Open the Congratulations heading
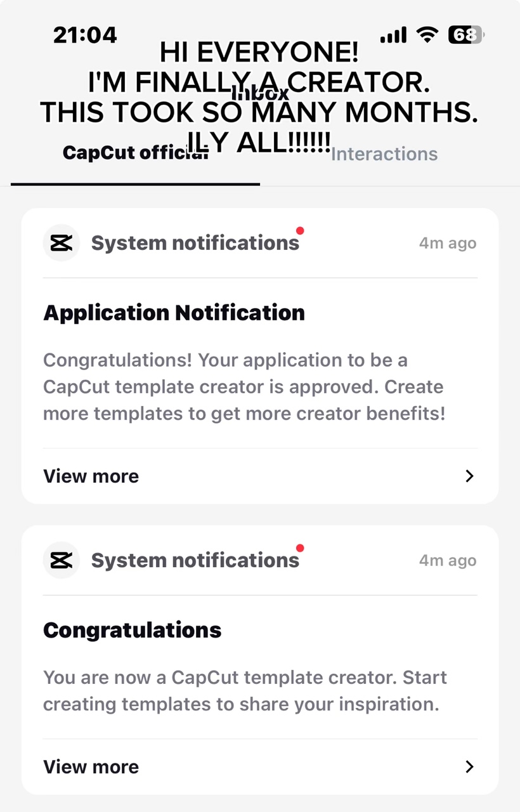520x812 pixels. (132, 630)
